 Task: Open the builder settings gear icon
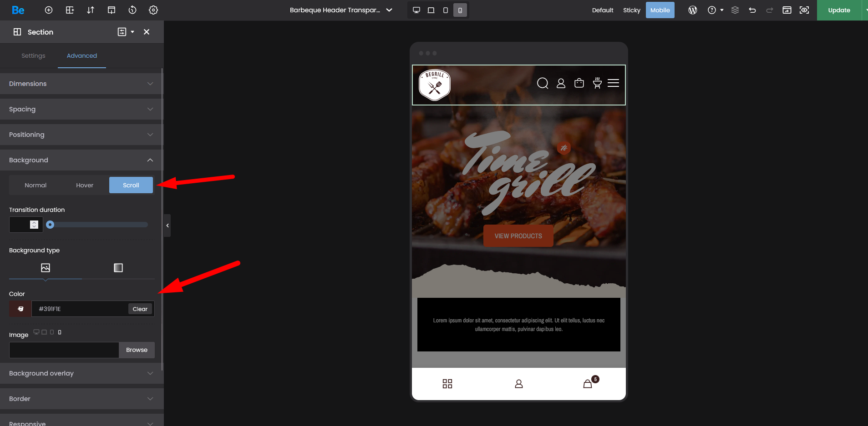(x=153, y=10)
